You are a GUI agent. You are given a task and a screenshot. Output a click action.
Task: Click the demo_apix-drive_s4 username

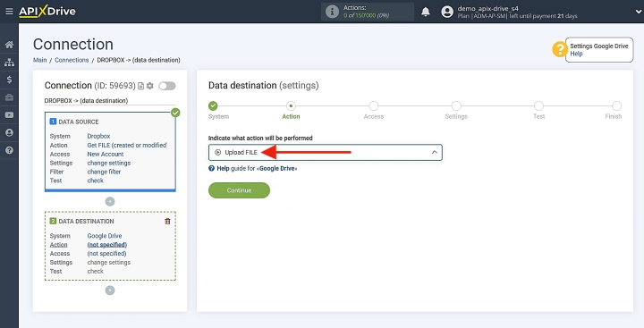(x=488, y=8)
